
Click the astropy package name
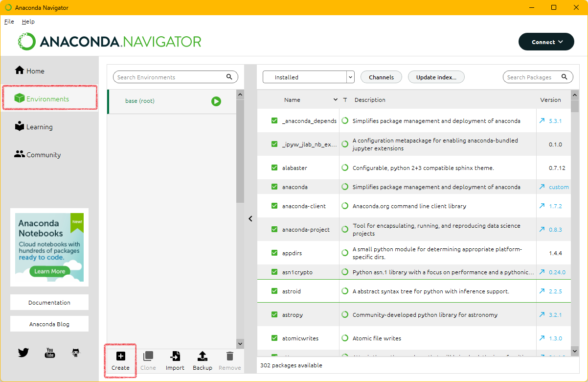[293, 315]
